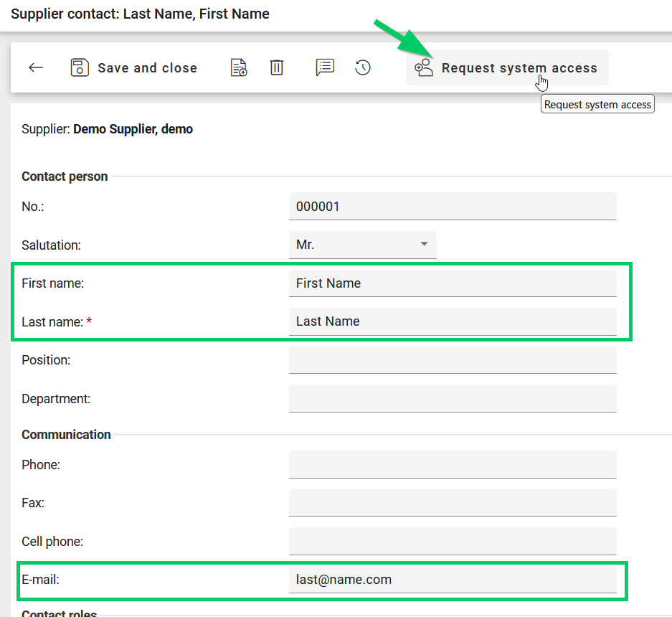Screen dimensions: 672x617
Task: Click the Request system access button
Action: pyautogui.click(x=507, y=67)
